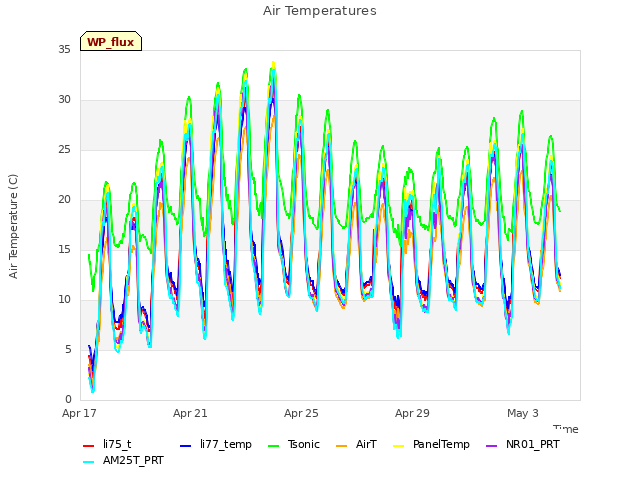
Task: Click the yellow PanelTemp legend swatch
Action: (x=398, y=445)
